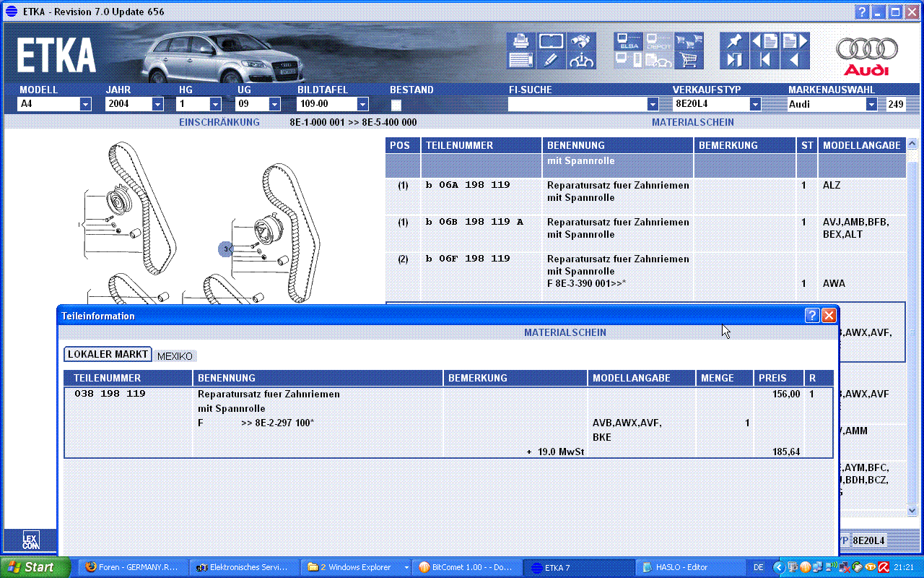Open the ELSA service icon
This screenshot has height=578, width=924.
click(x=628, y=41)
